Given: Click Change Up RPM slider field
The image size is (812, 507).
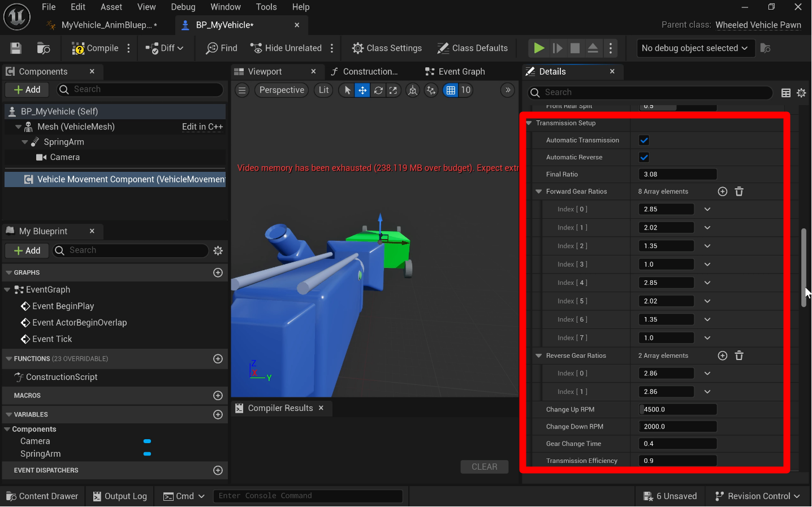Looking at the screenshot, I should coord(677,409).
